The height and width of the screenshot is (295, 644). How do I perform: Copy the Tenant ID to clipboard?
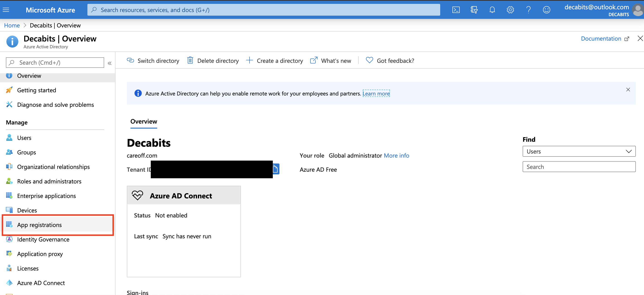click(276, 169)
